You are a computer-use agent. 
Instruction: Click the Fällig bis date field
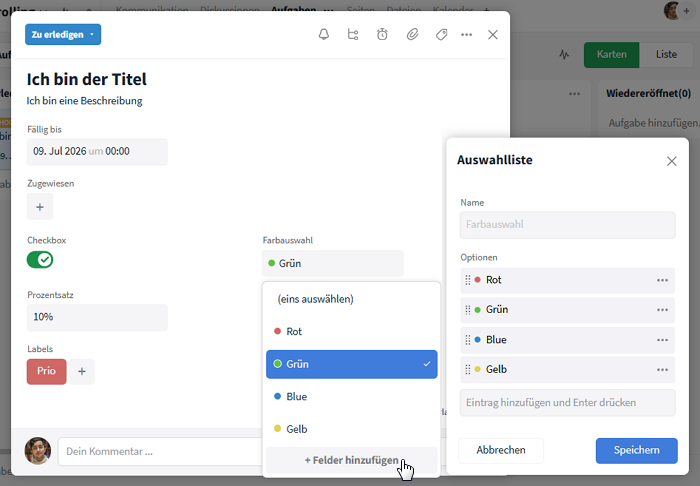(97, 151)
